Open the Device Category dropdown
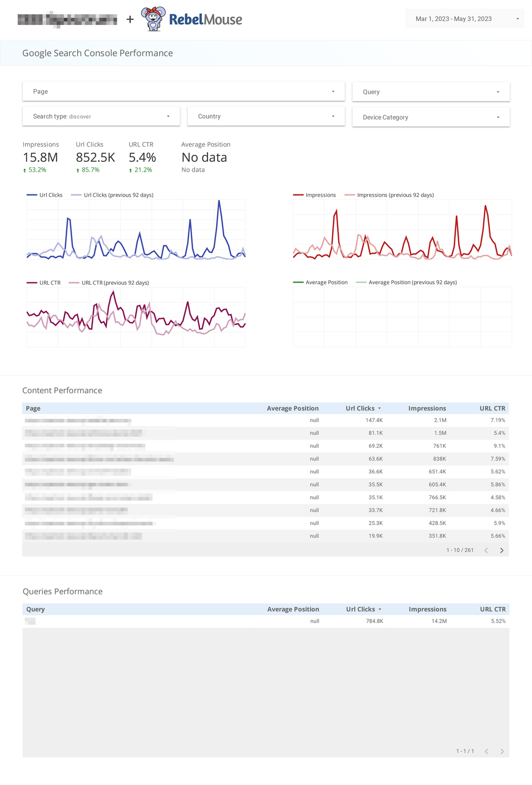 tap(430, 117)
